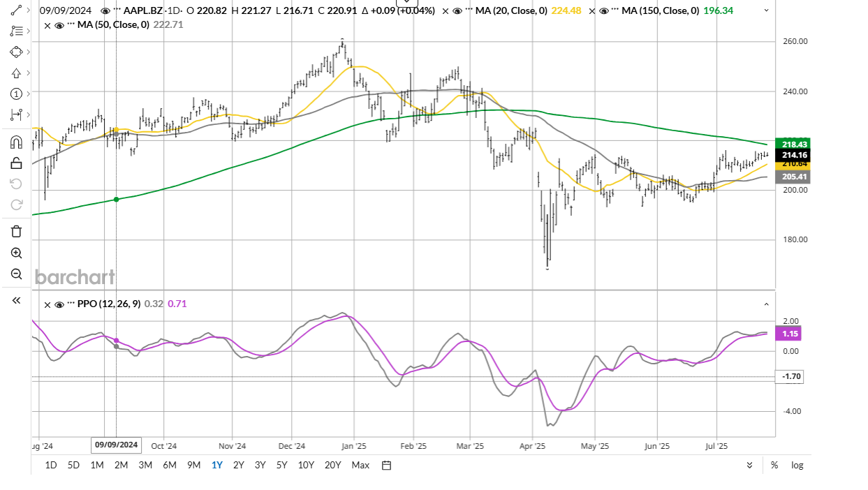Image resolution: width=868 pixels, height=490 pixels.
Task: Pick the arrow marker tool
Action: pyautogui.click(x=16, y=73)
